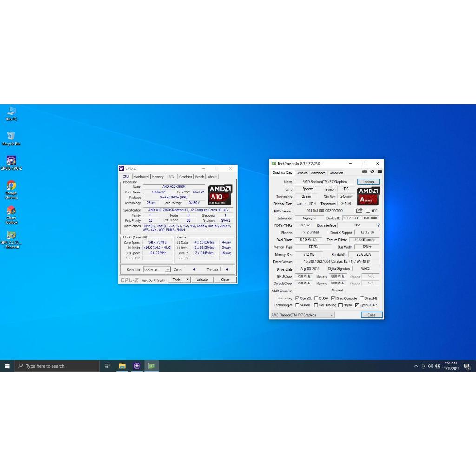Toggle the OpenGL 4.5 checkbox
Screen dimensions: 476x476
pos(357,305)
